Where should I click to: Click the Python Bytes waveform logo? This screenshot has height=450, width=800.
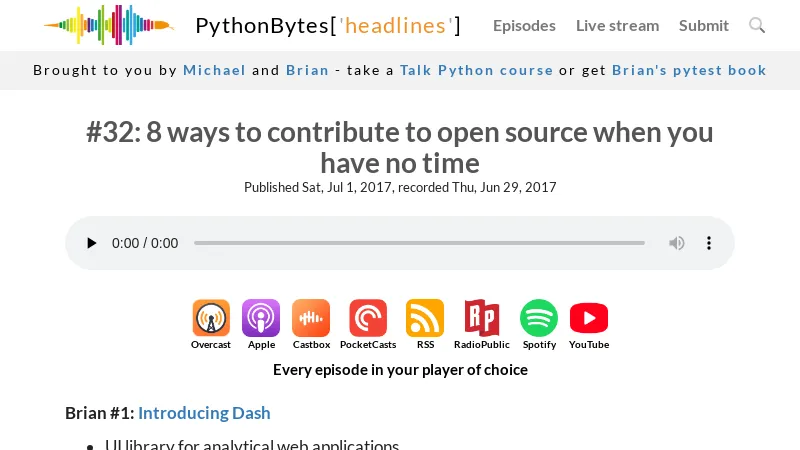coord(108,25)
